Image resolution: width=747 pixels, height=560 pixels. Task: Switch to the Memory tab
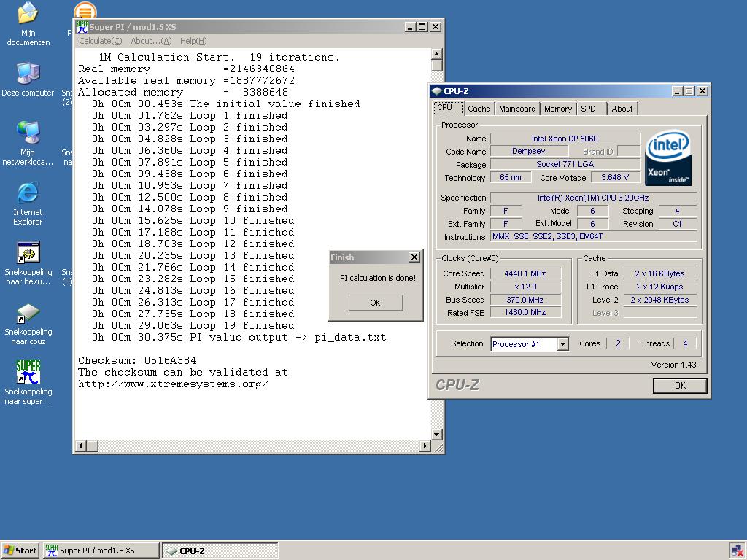558,109
